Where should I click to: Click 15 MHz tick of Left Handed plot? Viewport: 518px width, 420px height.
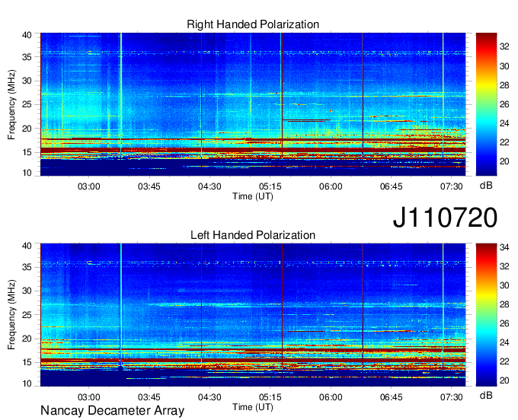pos(27,362)
